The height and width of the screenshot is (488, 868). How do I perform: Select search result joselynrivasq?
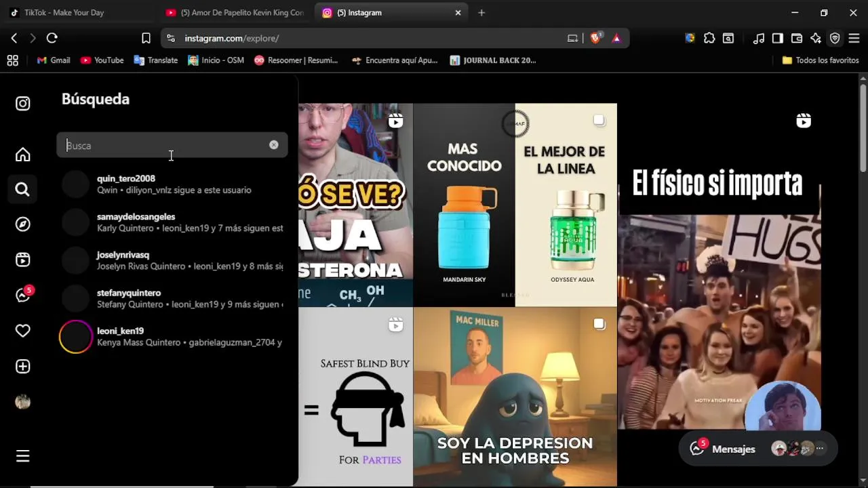pos(172,260)
